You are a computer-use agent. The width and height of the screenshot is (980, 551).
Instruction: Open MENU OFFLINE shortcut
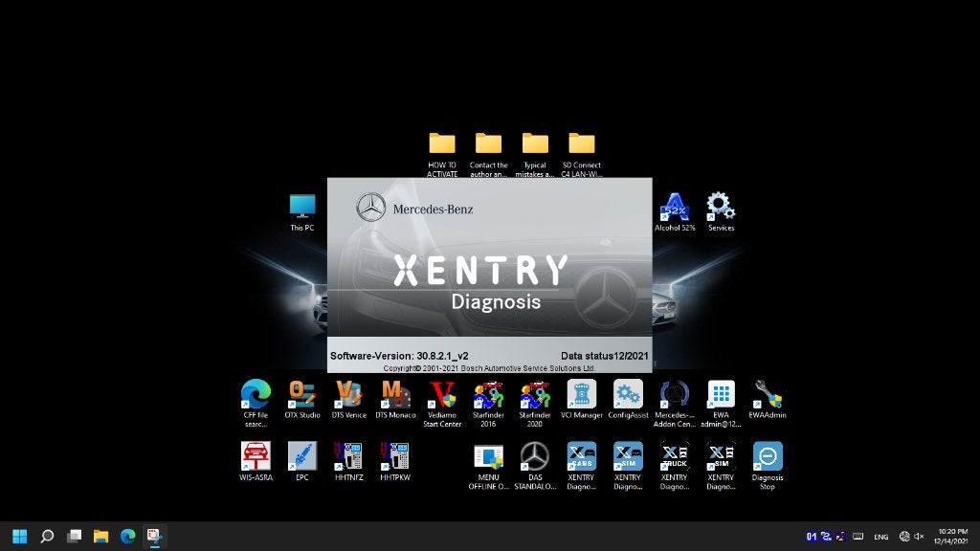tap(488, 466)
